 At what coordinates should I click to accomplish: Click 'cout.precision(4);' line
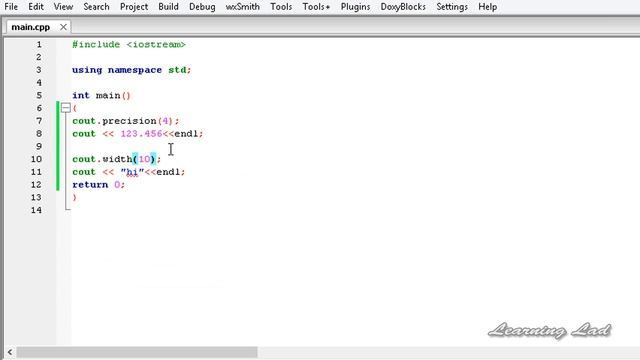click(126, 121)
